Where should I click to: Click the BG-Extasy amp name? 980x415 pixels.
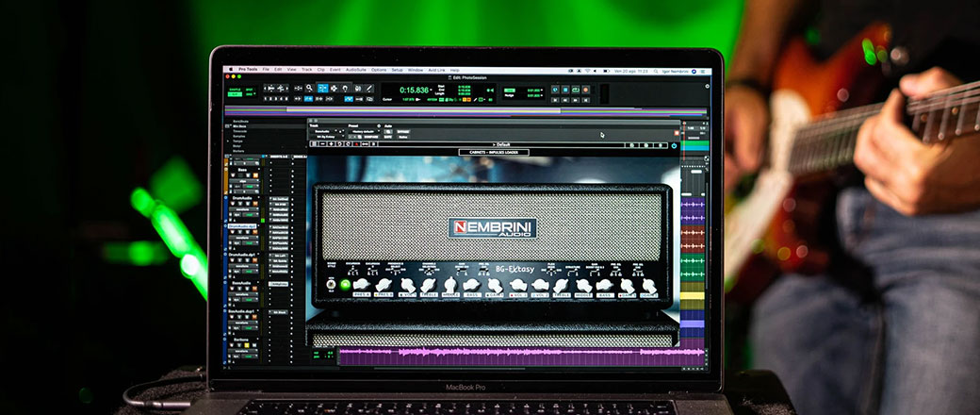(515, 269)
